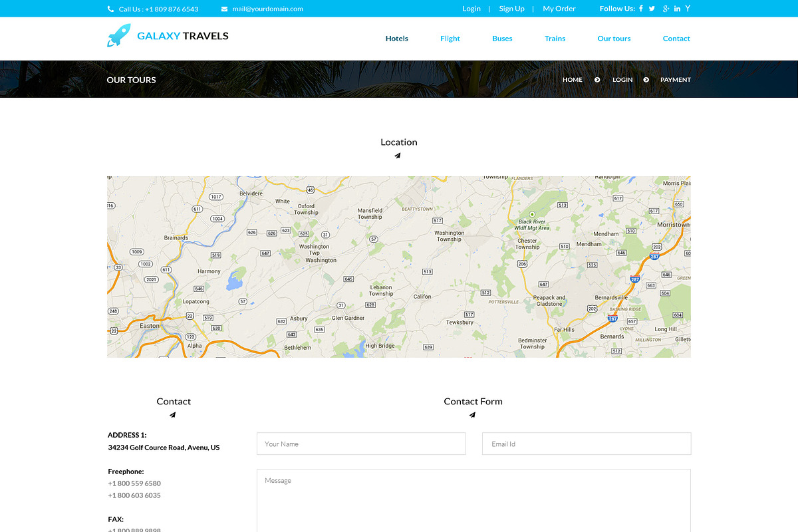Viewport: 798px width, 532px height.
Task: Click the Login link in top bar
Action: [471, 9]
